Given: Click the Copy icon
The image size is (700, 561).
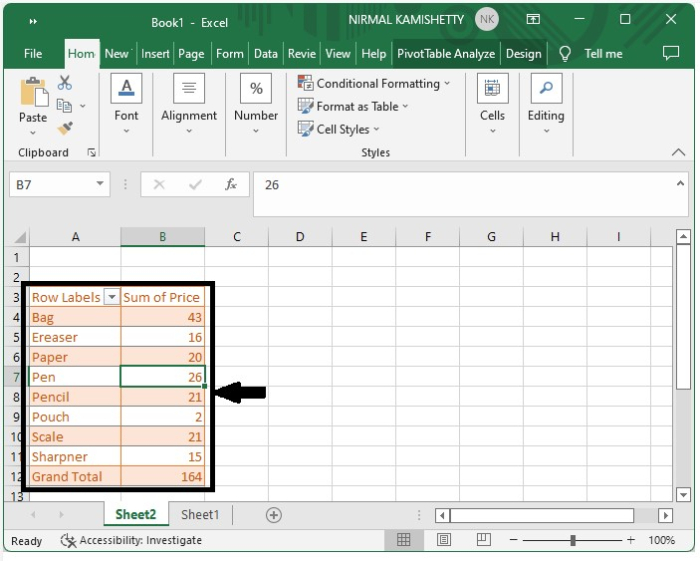Looking at the screenshot, I should pyautogui.click(x=64, y=106).
